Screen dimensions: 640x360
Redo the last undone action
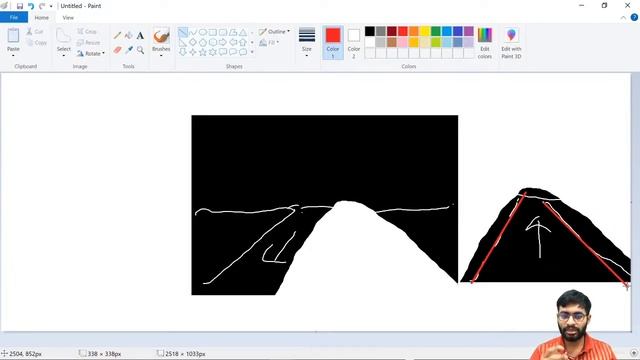(42, 6)
